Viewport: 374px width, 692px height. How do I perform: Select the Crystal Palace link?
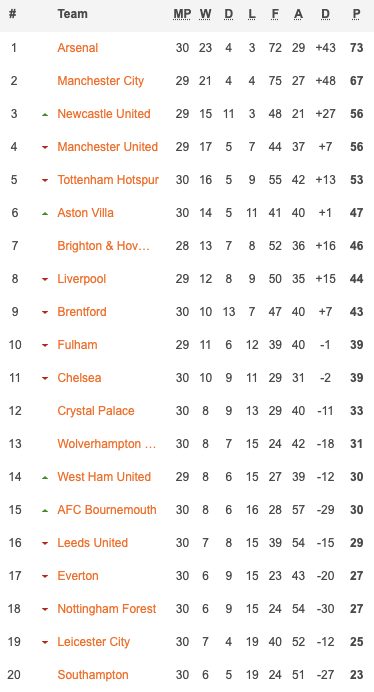pos(96,411)
